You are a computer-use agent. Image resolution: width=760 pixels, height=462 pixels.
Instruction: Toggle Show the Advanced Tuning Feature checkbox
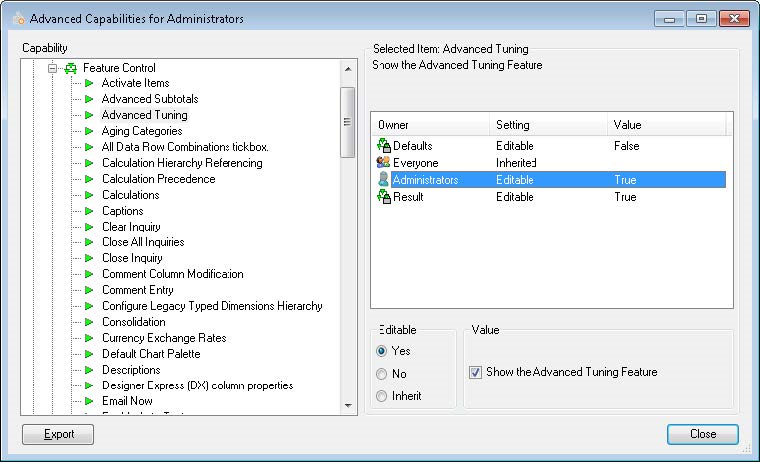(x=475, y=372)
